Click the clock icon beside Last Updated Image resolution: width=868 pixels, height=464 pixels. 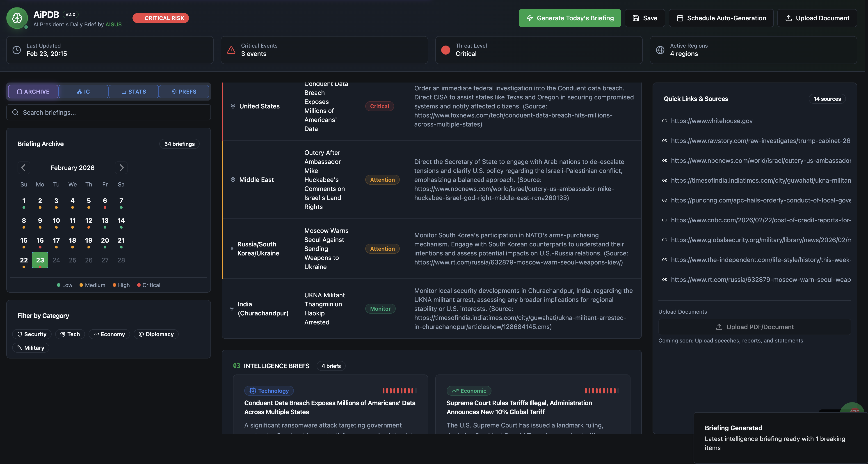[16, 50]
